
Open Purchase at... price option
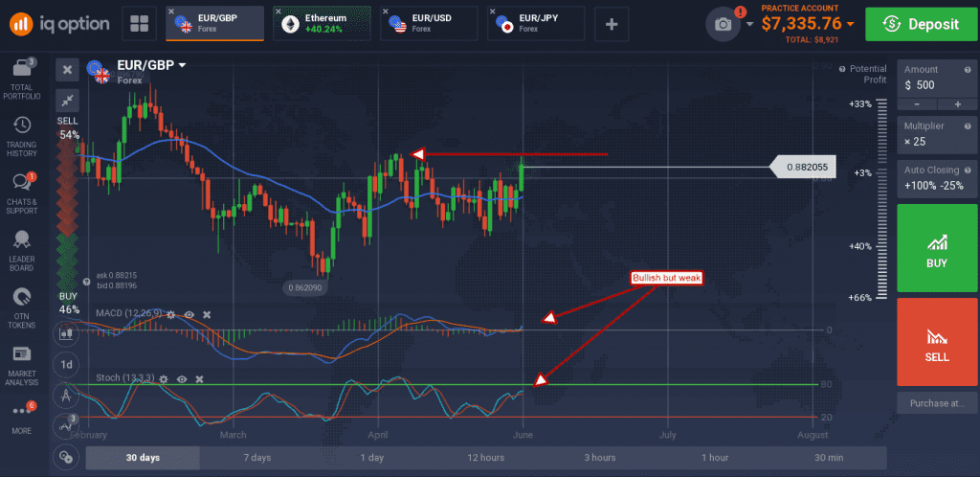pyautogui.click(x=936, y=403)
